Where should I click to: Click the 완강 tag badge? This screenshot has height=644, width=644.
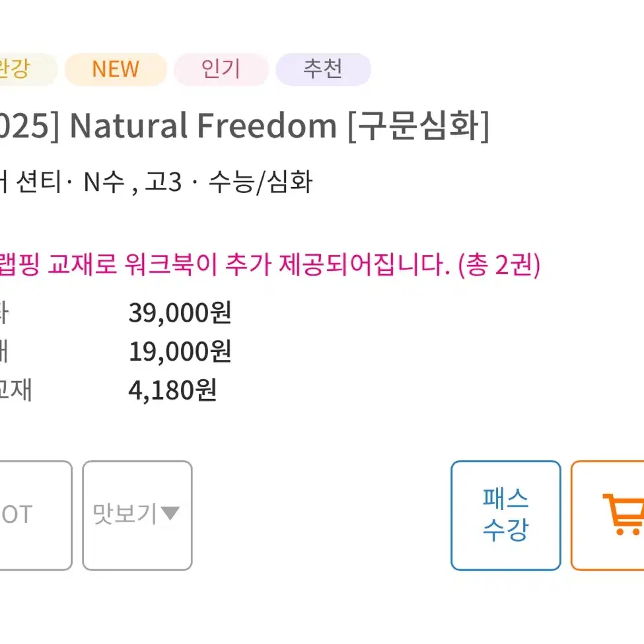coord(28,69)
